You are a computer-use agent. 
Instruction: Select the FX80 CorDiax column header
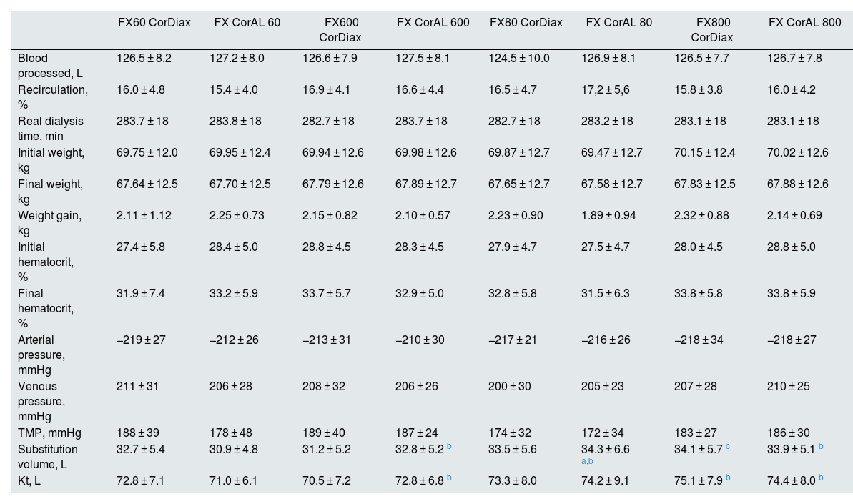point(526,22)
